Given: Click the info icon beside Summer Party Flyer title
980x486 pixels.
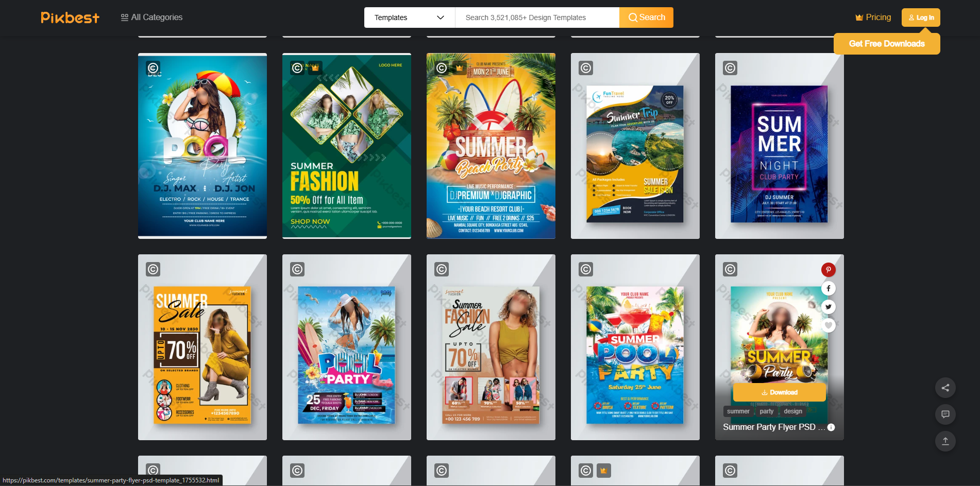Looking at the screenshot, I should (x=831, y=427).
